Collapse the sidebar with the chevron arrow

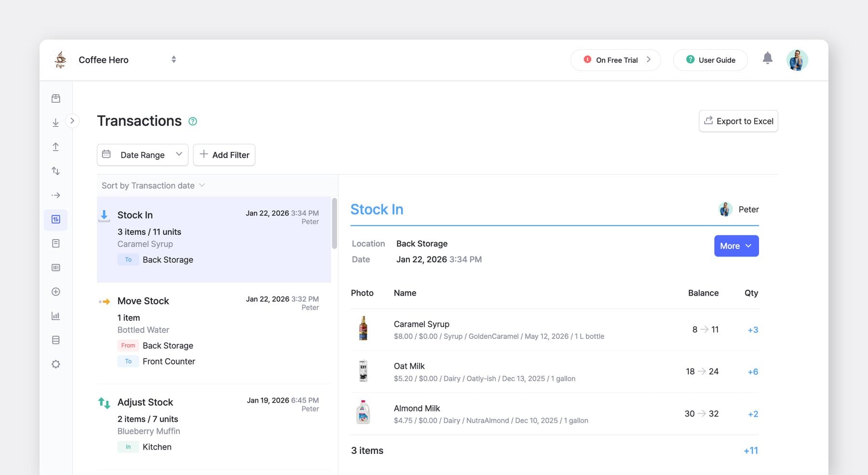(73, 121)
